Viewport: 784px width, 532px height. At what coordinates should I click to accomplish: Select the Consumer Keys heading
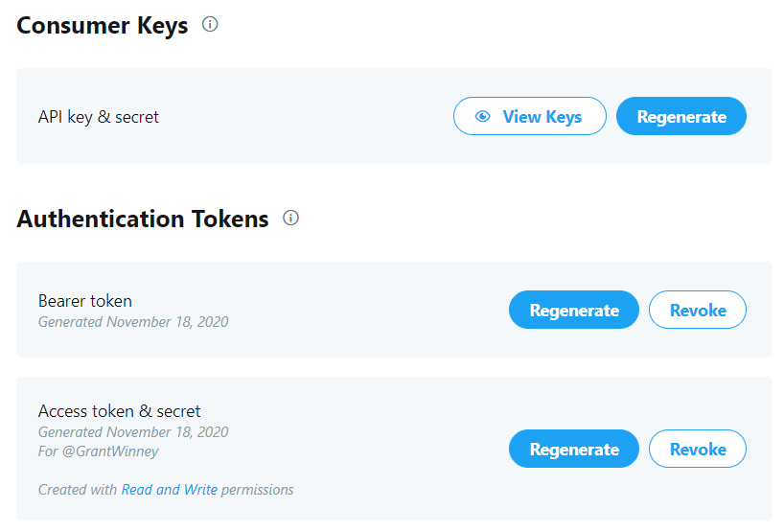click(102, 25)
